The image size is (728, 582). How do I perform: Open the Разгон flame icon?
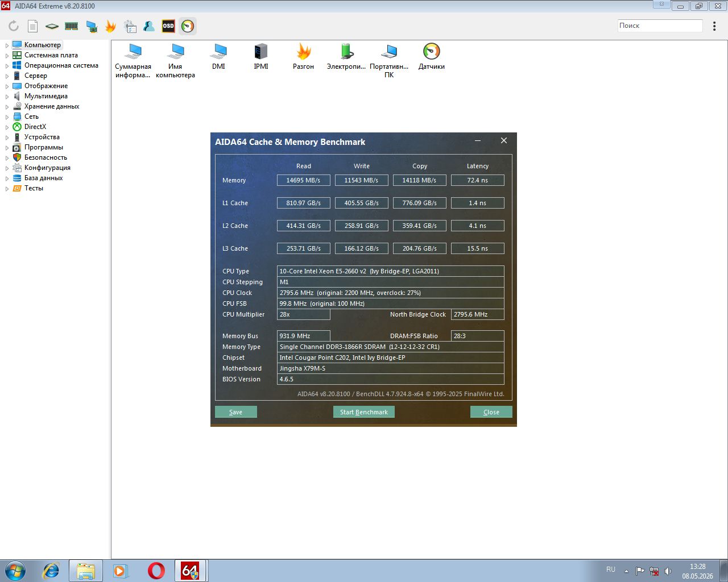(x=304, y=57)
